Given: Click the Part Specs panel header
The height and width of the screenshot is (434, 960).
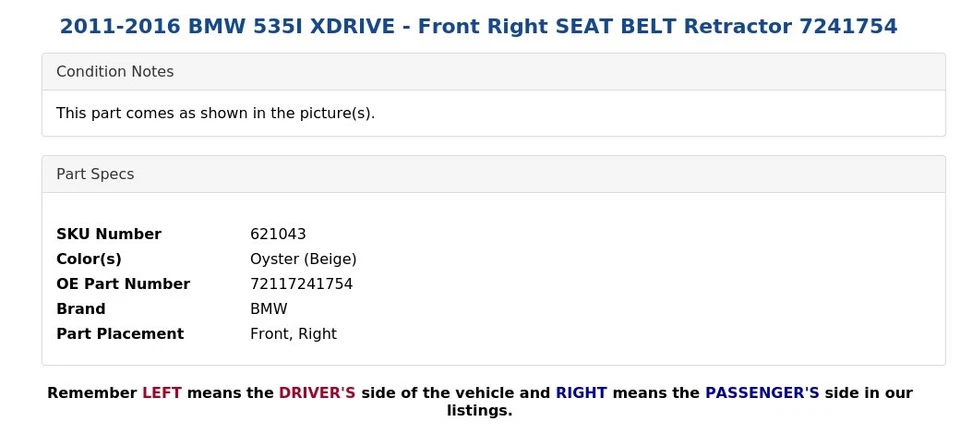Looking at the screenshot, I should (95, 174).
